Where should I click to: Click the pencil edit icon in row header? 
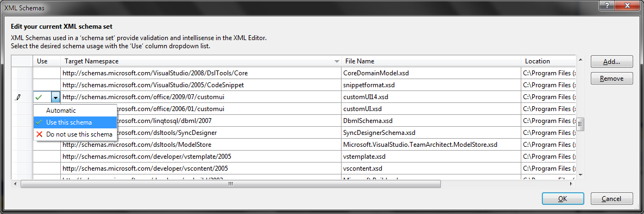pos(17,98)
